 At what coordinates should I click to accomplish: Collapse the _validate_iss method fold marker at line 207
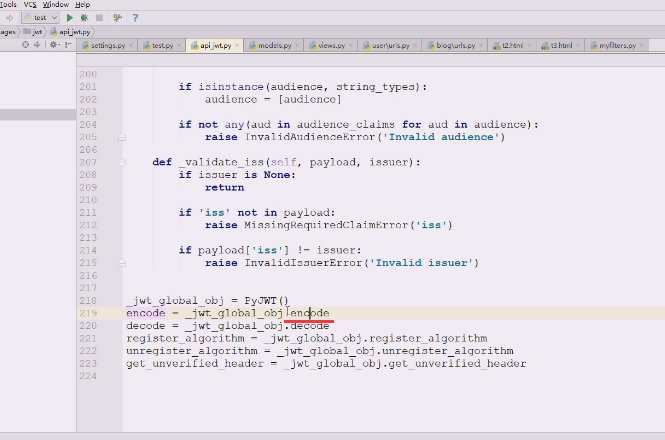(122, 162)
